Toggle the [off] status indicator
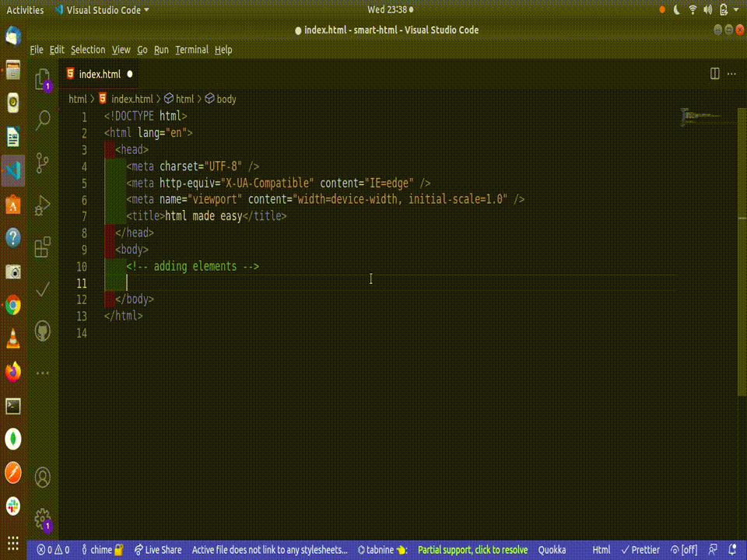The image size is (747, 560). pos(684,550)
